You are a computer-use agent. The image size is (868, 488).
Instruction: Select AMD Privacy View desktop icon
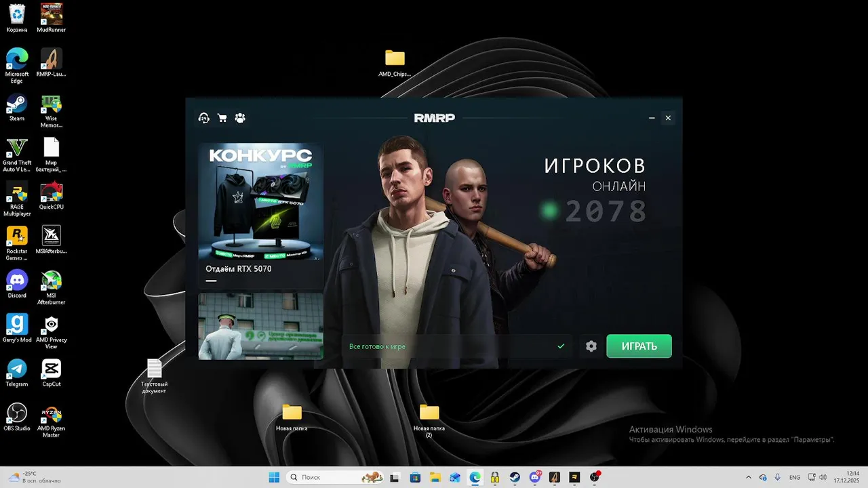coord(52,332)
